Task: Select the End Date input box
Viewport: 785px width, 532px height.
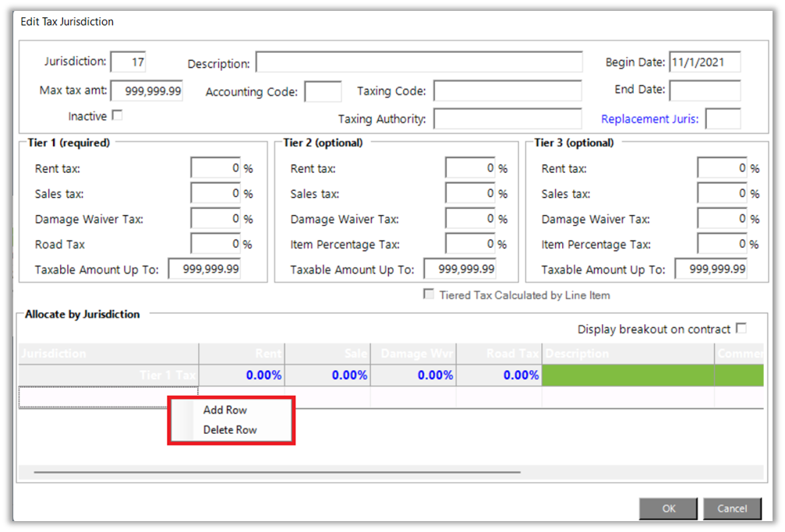Action: tap(705, 90)
